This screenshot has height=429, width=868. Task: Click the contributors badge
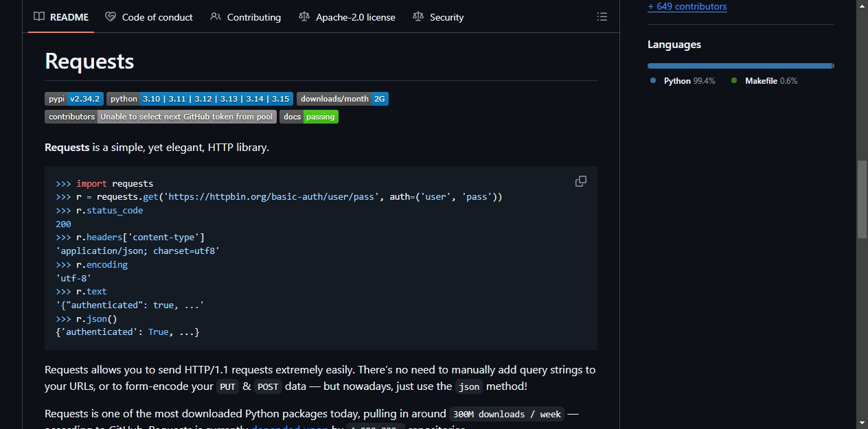pyautogui.click(x=161, y=117)
